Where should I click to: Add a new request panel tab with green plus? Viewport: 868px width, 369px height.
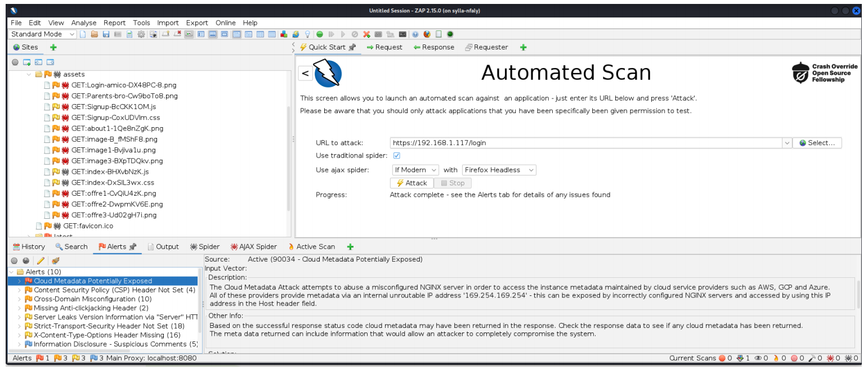pyautogui.click(x=523, y=47)
